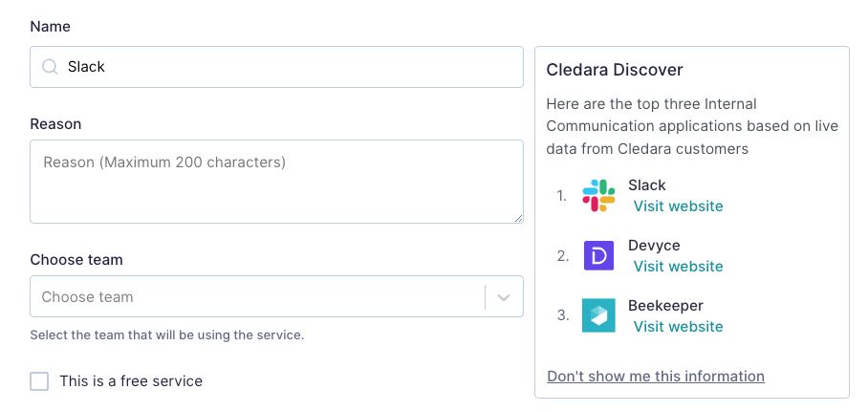Click the 'Choose team' field label
This screenshot has width=868, height=411.
point(76,260)
